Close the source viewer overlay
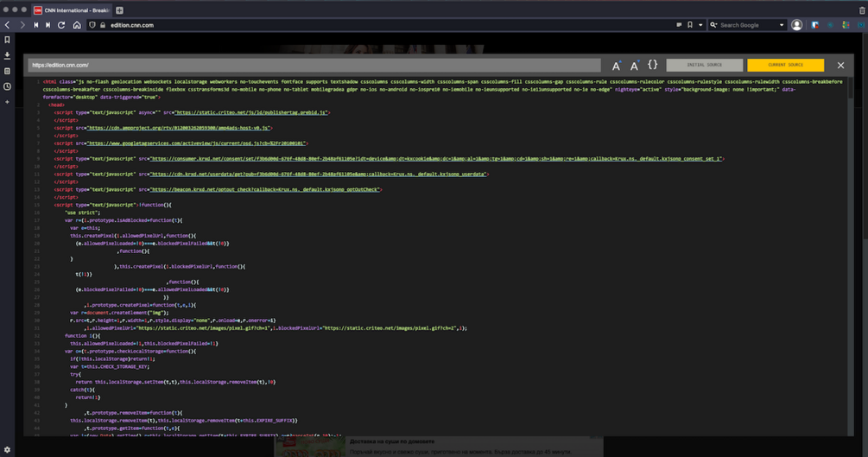This screenshot has width=868, height=457. click(x=840, y=66)
